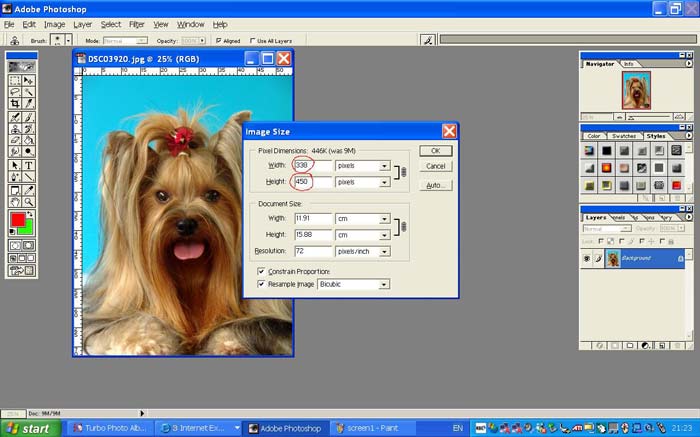The width and height of the screenshot is (700, 437).
Task: Select the Zoom tool
Action: 29,202
